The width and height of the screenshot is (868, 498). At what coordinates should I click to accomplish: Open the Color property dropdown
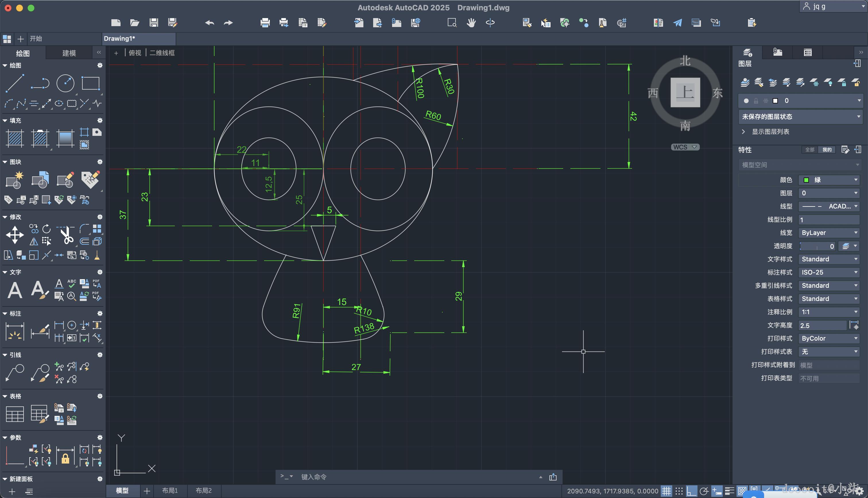(828, 180)
